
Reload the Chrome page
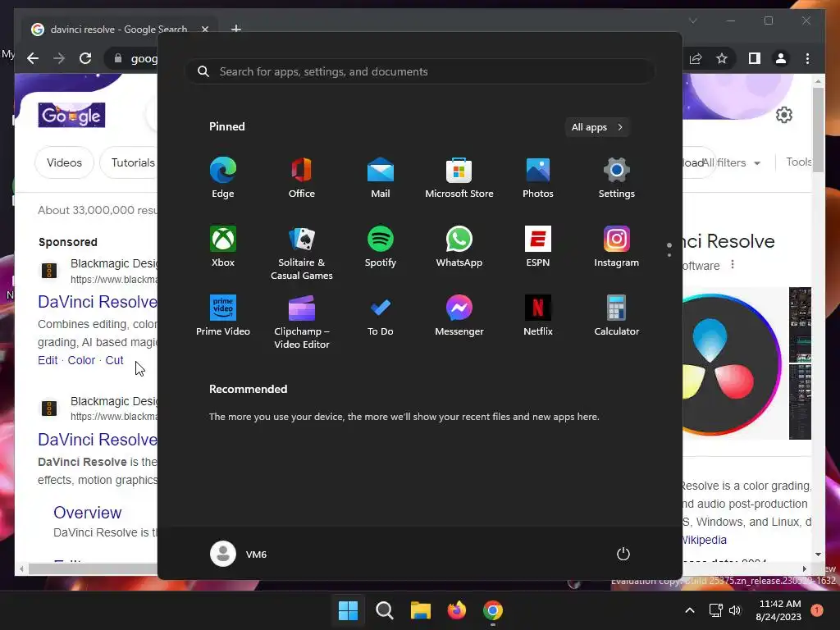point(85,58)
